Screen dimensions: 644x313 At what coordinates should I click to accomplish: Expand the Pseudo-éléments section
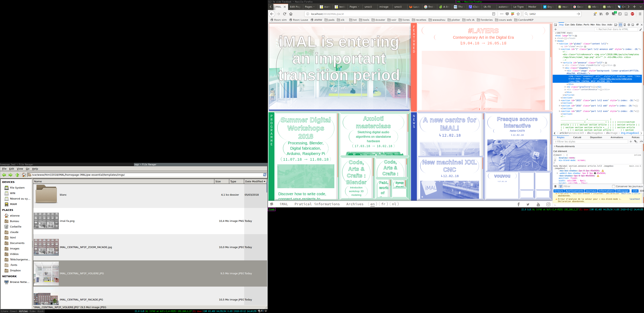(x=555, y=147)
